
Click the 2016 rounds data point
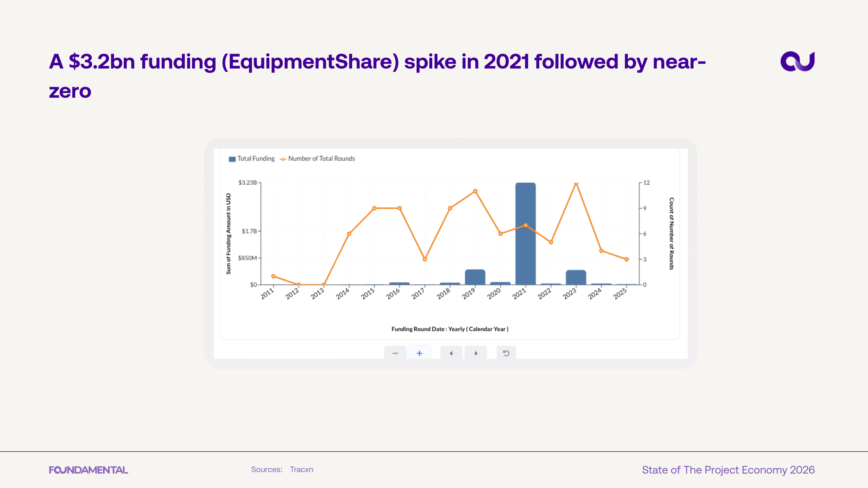point(400,208)
